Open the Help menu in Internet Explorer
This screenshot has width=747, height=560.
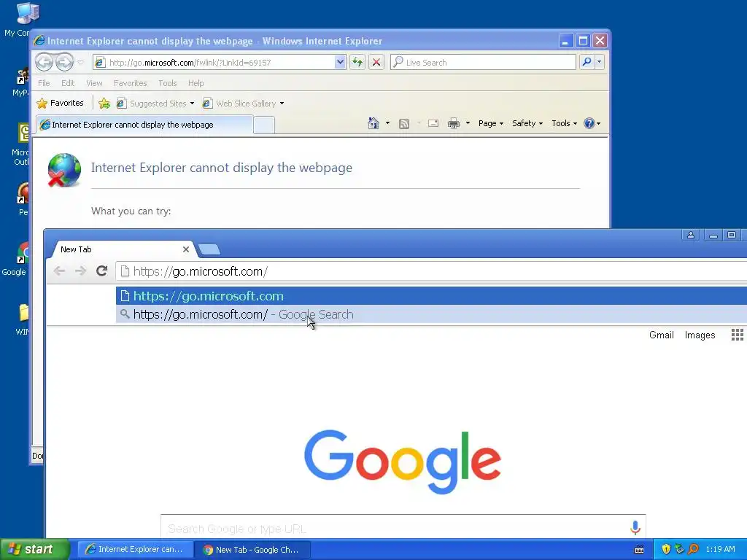[x=196, y=83]
